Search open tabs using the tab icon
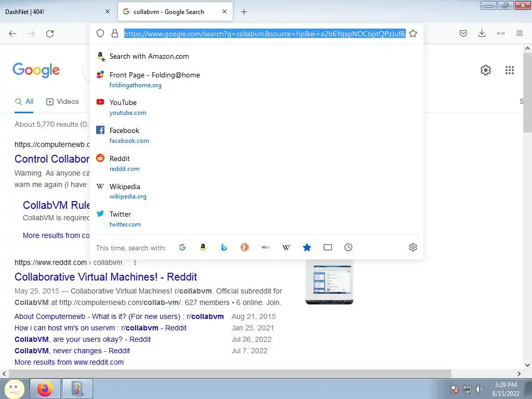 pyautogui.click(x=328, y=247)
